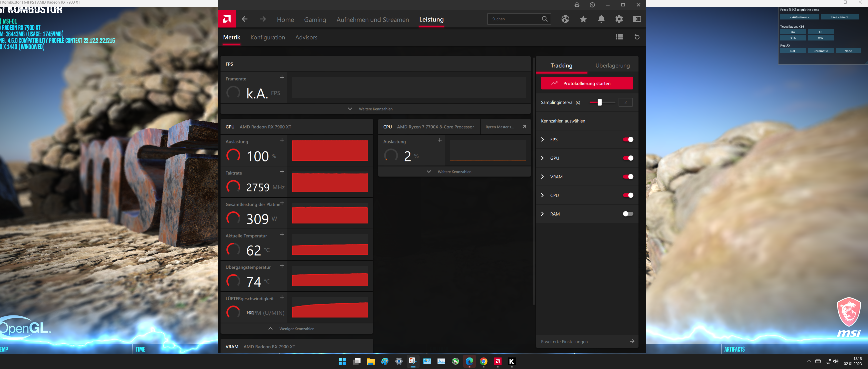868x369 pixels.
Task: Open settings gear icon in AMD Software
Action: [619, 19]
